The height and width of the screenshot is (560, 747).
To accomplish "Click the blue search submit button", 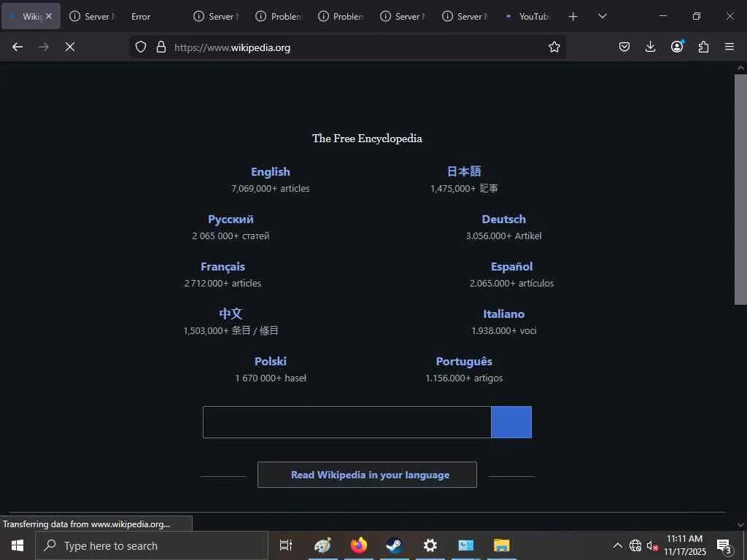I will [511, 422].
